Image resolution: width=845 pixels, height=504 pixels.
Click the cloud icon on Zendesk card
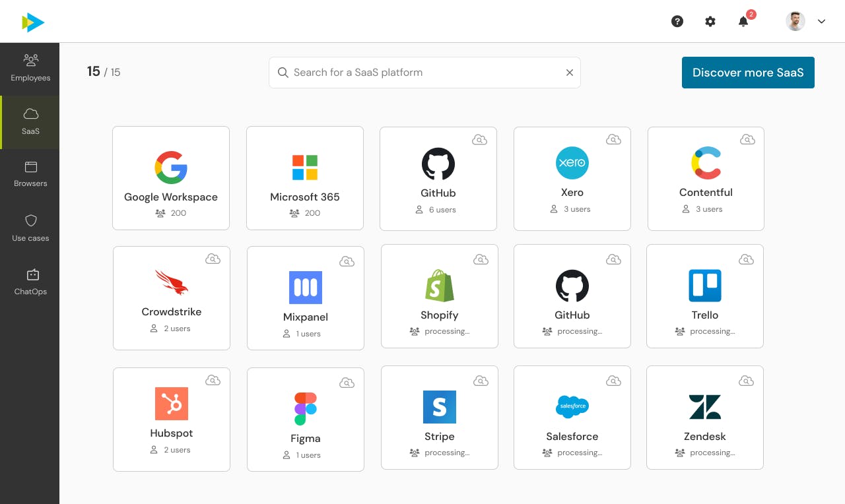click(746, 381)
